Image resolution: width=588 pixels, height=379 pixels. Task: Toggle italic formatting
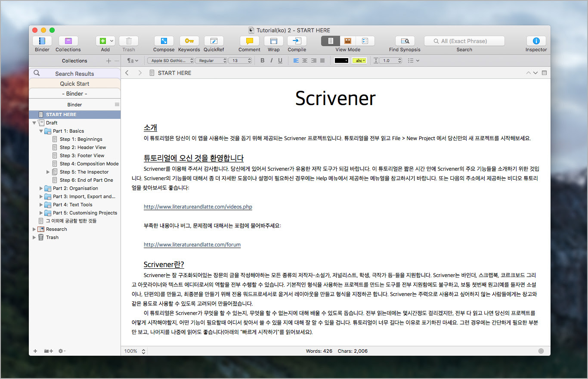point(271,61)
